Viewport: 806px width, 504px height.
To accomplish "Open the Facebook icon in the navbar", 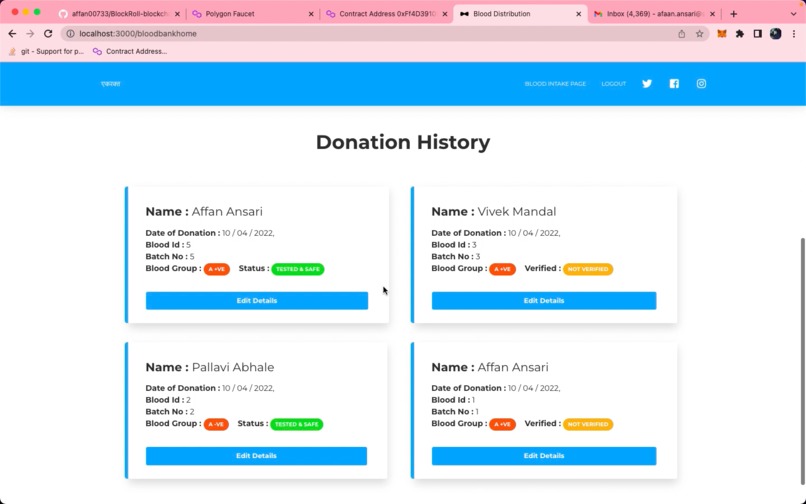I will click(674, 83).
